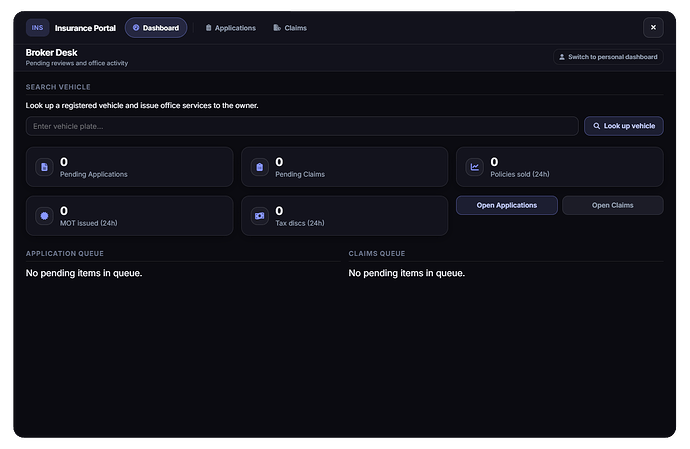Click the Open Claims button
The image size is (690, 449).
pos(613,205)
